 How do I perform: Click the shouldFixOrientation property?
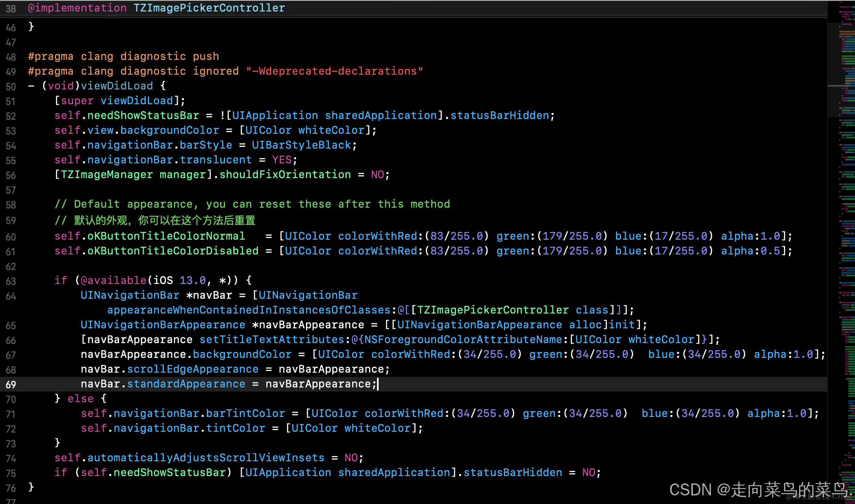pyautogui.click(x=285, y=174)
